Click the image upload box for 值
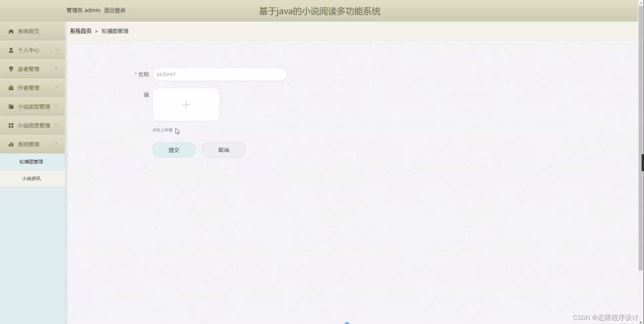The width and height of the screenshot is (644, 324). tap(186, 104)
